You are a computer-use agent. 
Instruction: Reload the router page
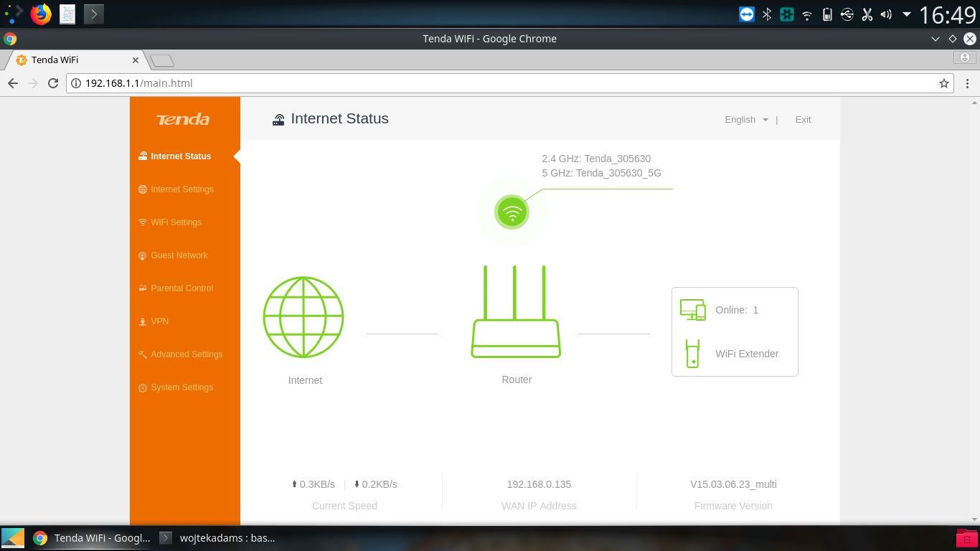tap(52, 83)
